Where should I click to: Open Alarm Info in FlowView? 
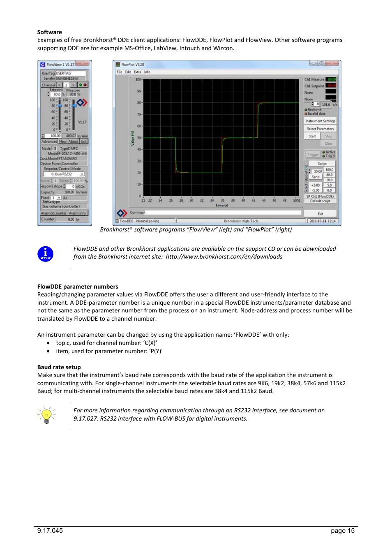tap(77, 213)
